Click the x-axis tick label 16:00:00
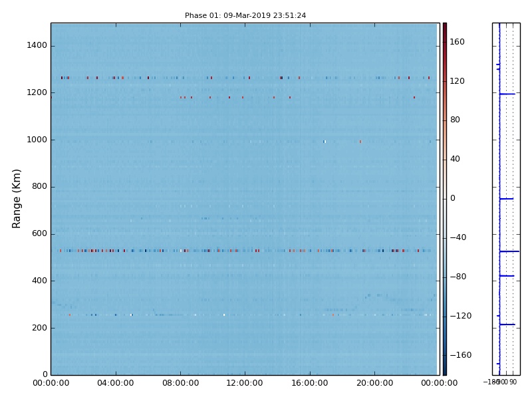Screen dimensions: 532x399 pos(310,383)
